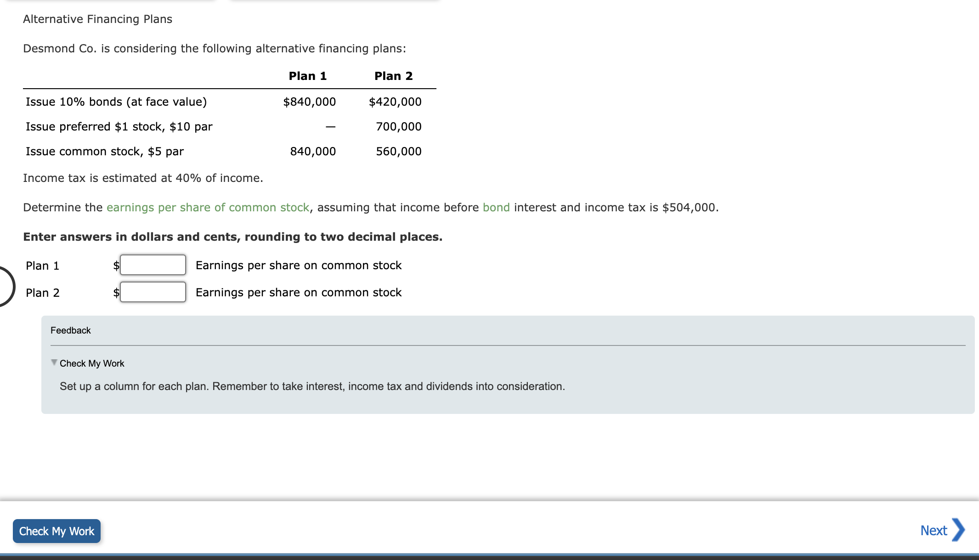Click the Plan 2 earnings input field

[152, 292]
